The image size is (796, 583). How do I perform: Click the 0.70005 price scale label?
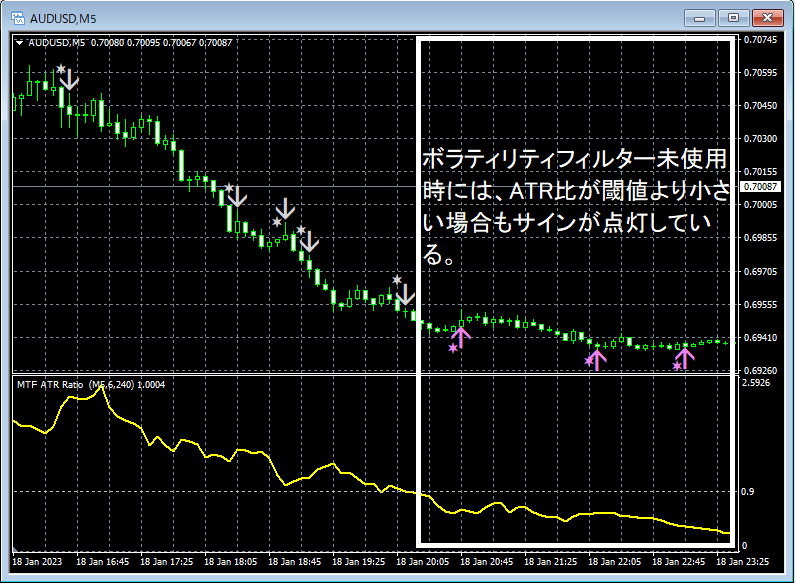[760, 204]
